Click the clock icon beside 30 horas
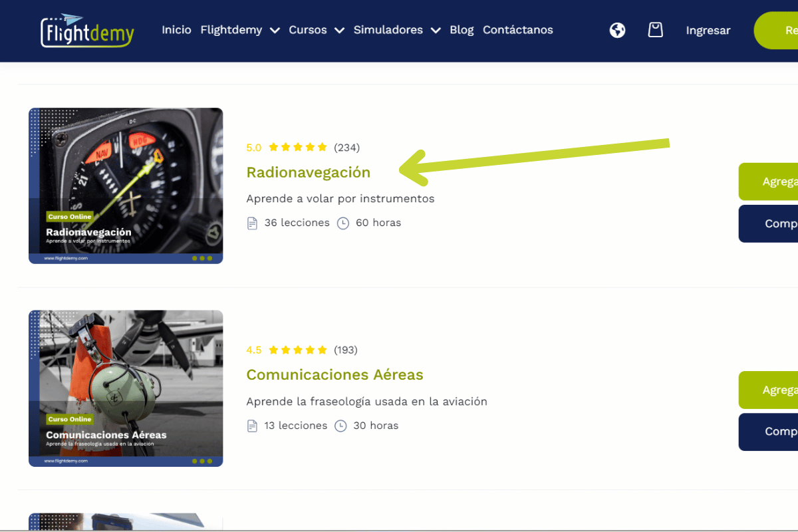The image size is (798, 532). coord(340,426)
